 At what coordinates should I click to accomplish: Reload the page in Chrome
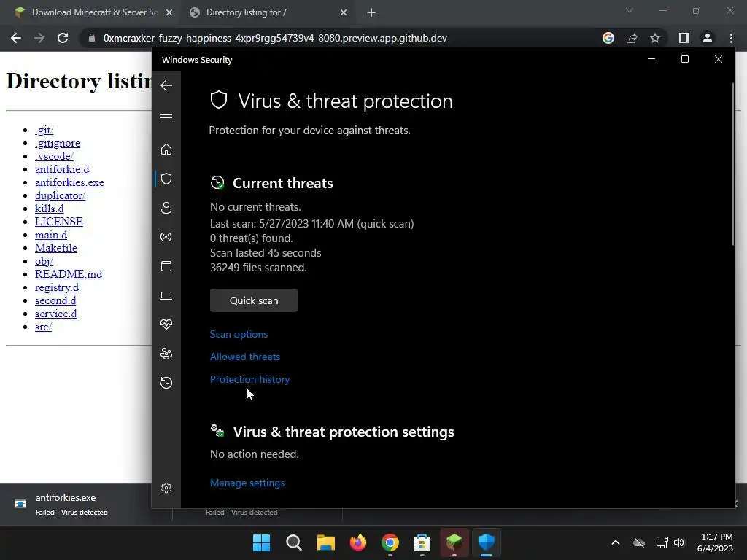(x=63, y=38)
